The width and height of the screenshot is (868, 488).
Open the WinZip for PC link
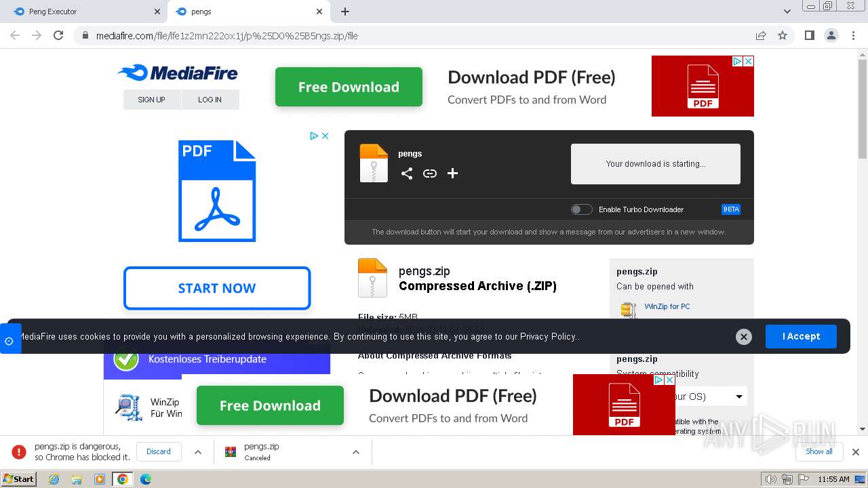point(667,306)
